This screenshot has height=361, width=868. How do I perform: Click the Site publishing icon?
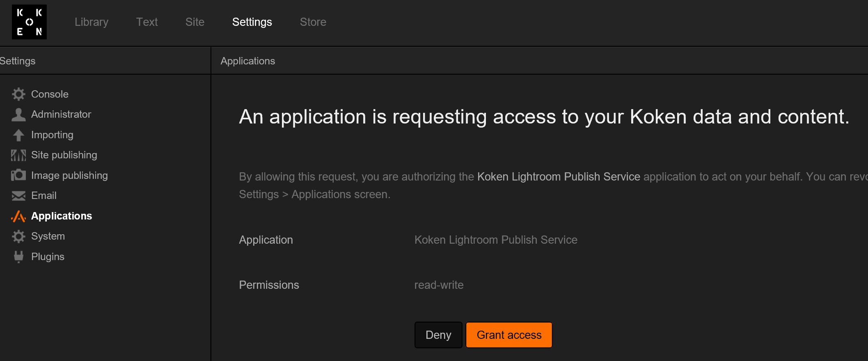pos(18,155)
